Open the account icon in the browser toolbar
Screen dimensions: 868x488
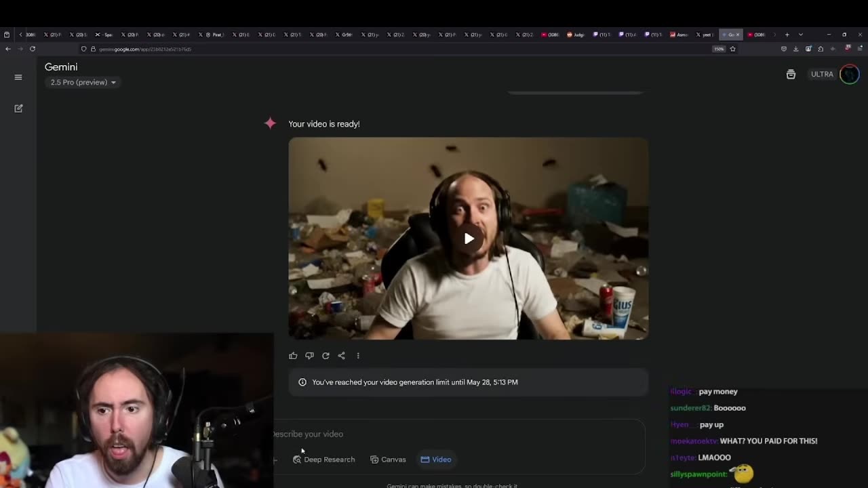(x=808, y=49)
